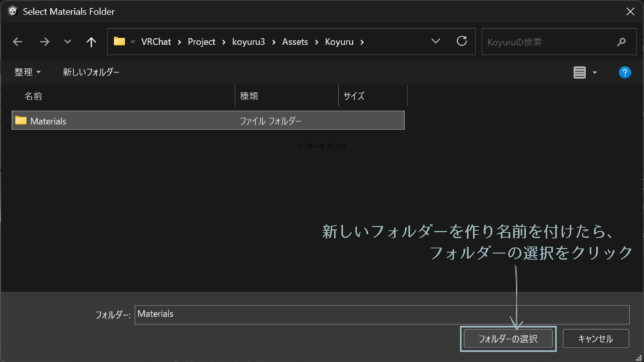The height and width of the screenshot is (362, 644).
Task: Change the view layout icon
Action: [x=579, y=72]
